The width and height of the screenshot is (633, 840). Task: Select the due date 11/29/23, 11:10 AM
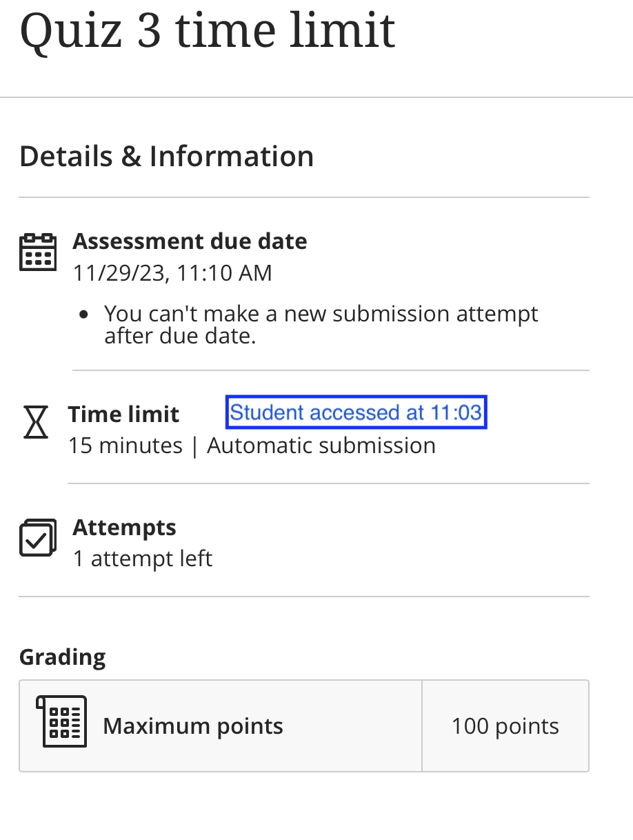pos(172,273)
